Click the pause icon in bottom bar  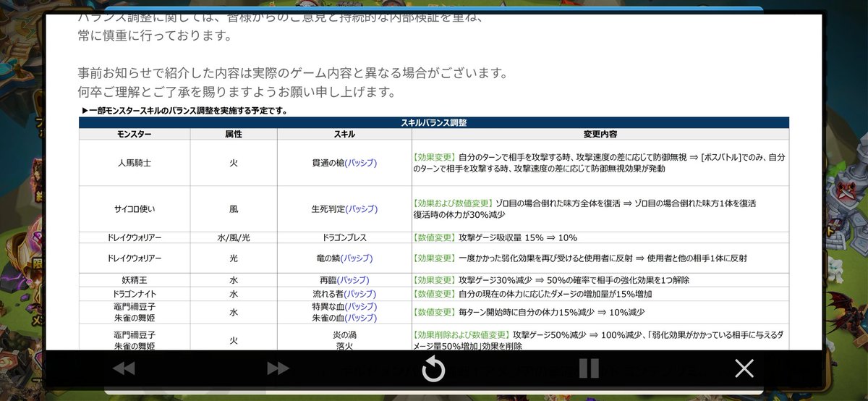click(x=589, y=368)
